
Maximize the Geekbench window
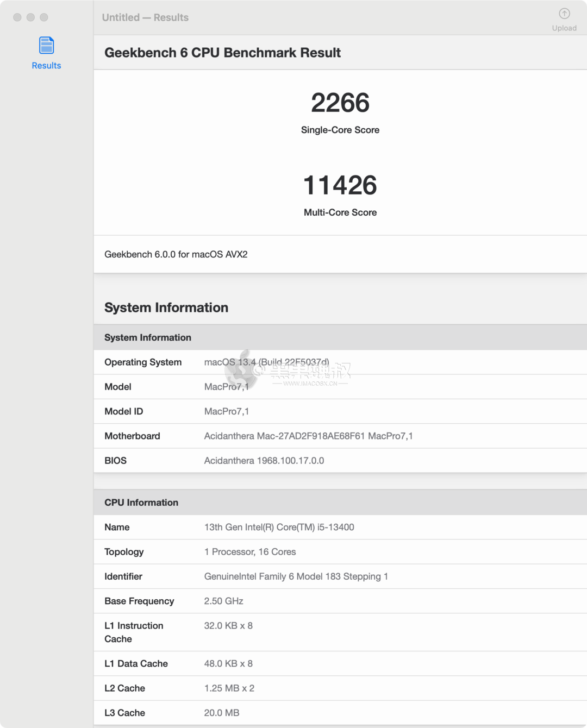[44, 17]
